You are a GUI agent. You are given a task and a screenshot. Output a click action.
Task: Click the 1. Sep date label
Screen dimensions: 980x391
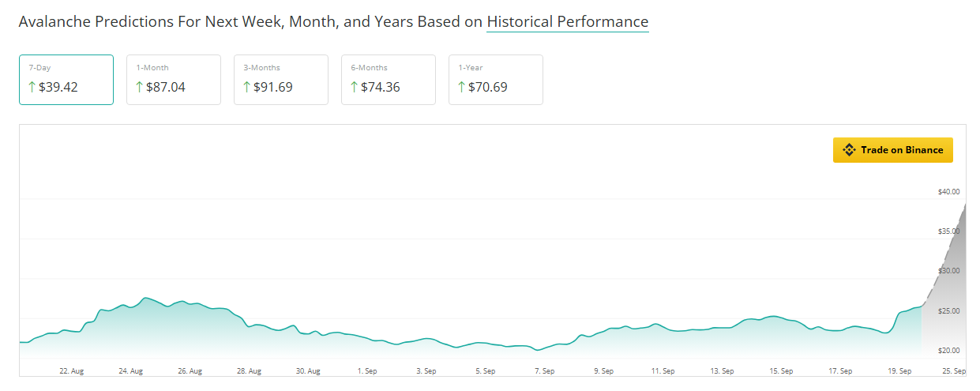(366, 370)
